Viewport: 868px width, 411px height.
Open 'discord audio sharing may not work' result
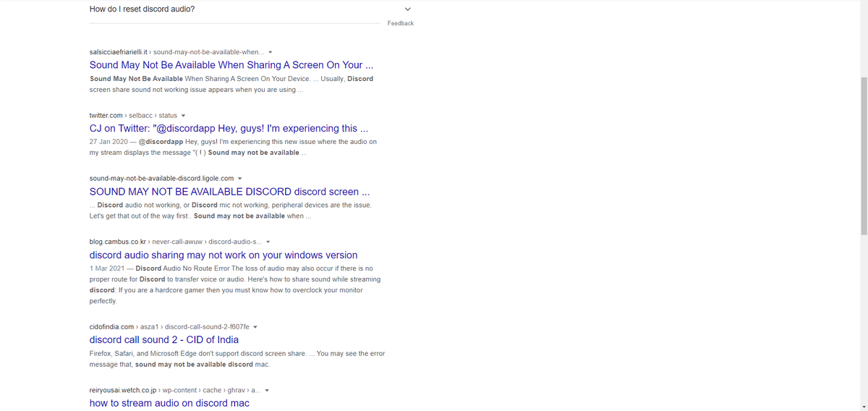tap(224, 255)
